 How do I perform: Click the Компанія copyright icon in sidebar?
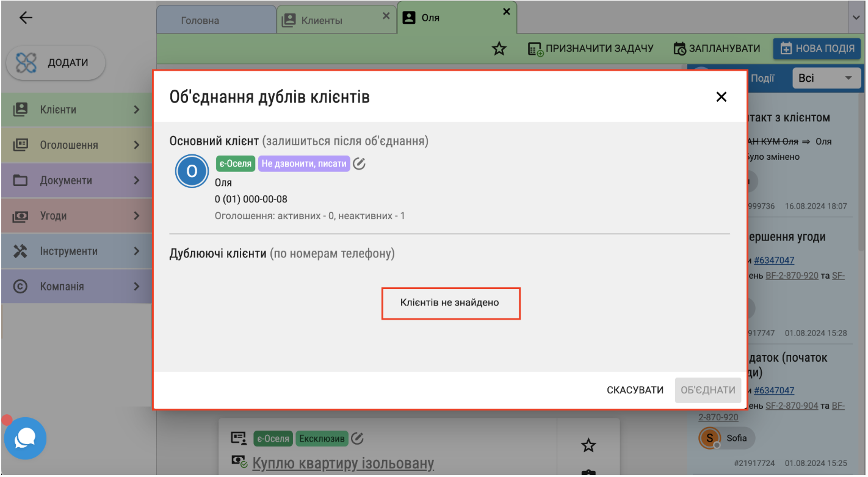pyautogui.click(x=21, y=287)
